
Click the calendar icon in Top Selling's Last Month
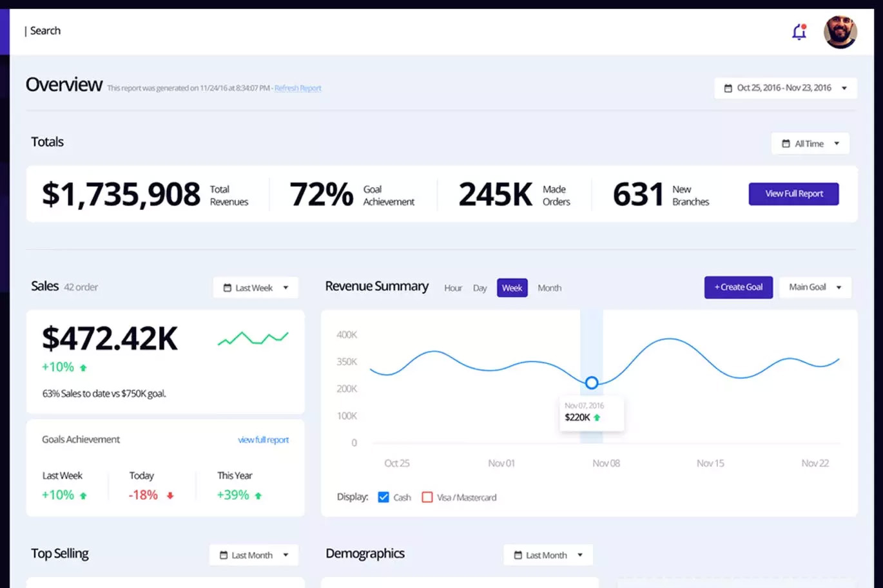tap(224, 555)
